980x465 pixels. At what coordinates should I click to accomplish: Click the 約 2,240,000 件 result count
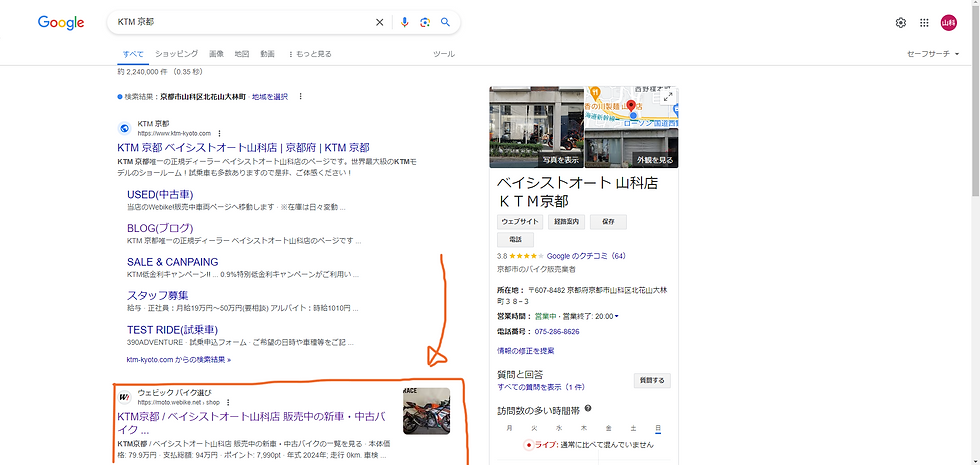click(160, 72)
